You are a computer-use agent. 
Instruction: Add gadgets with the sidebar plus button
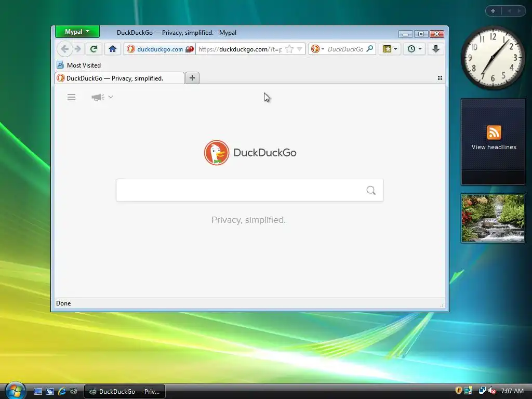pyautogui.click(x=493, y=11)
